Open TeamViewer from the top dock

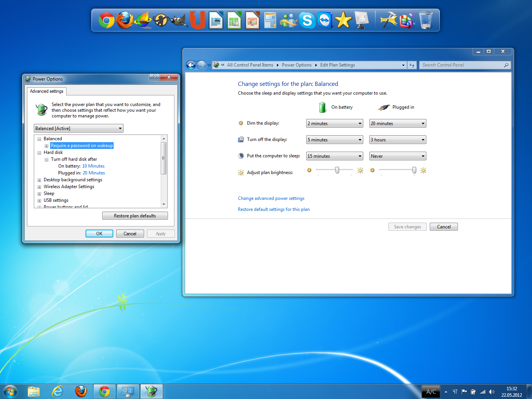click(325, 20)
